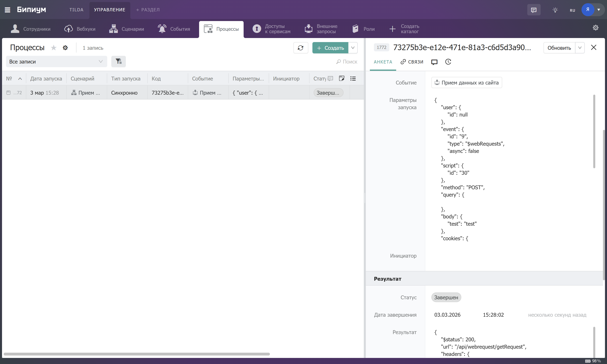Expand the Обновить dropdown arrow
This screenshot has width=607, height=364.
(580, 48)
